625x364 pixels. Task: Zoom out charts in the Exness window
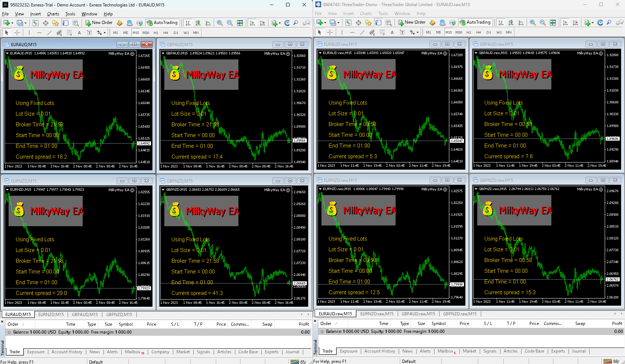click(230, 23)
